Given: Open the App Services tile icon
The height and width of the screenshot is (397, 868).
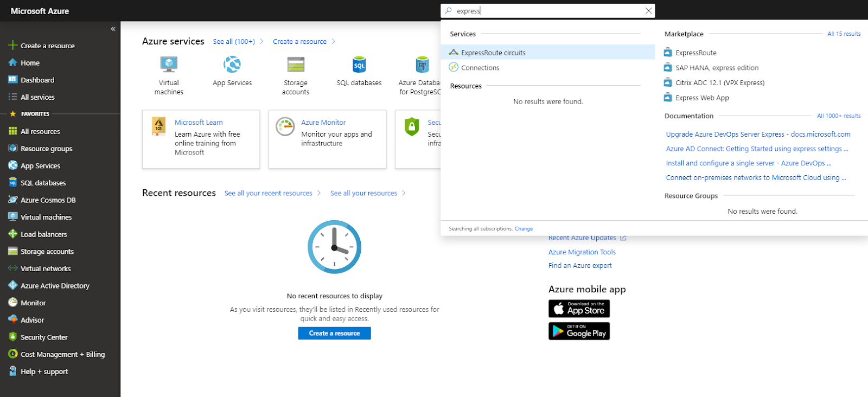Looking at the screenshot, I should [232, 65].
